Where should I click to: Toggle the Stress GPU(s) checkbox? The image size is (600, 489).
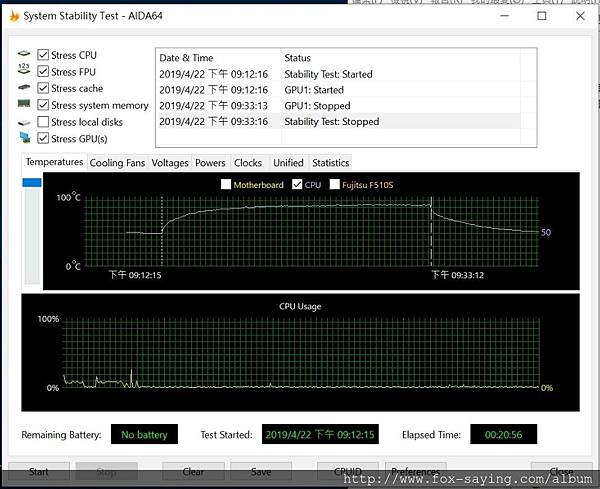(43, 138)
